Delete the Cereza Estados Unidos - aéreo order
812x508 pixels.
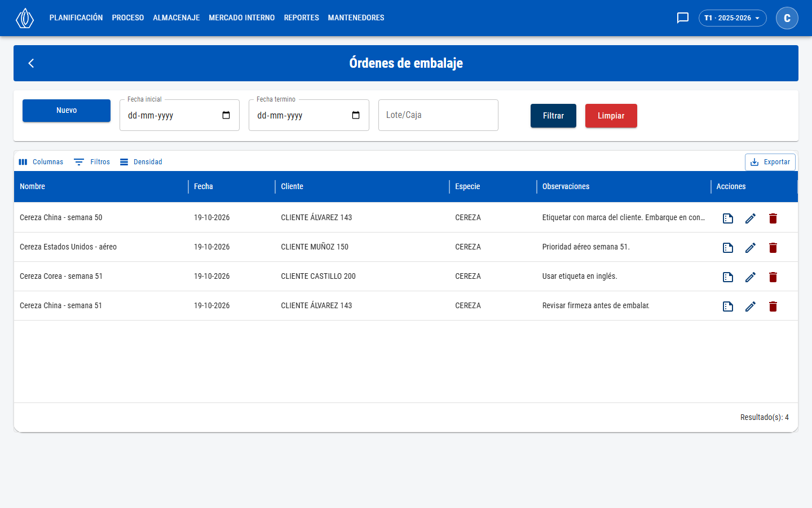(x=773, y=248)
